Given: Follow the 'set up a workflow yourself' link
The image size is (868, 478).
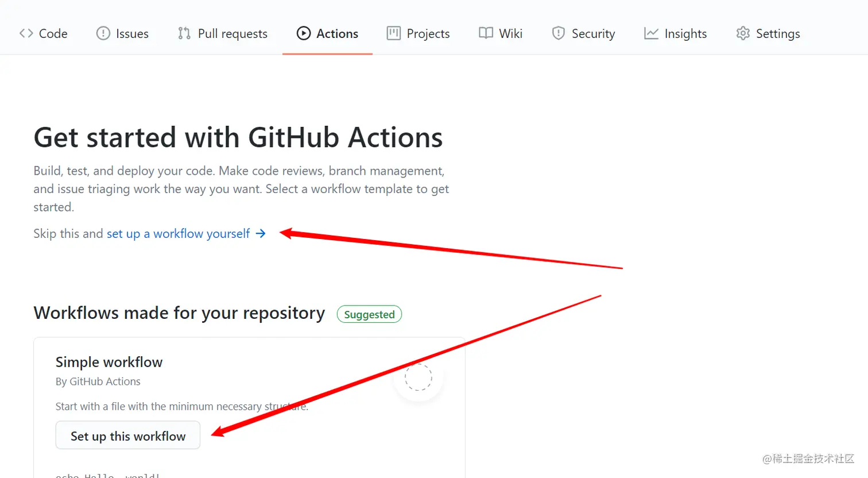Looking at the screenshot, I should tap(179, 233).
